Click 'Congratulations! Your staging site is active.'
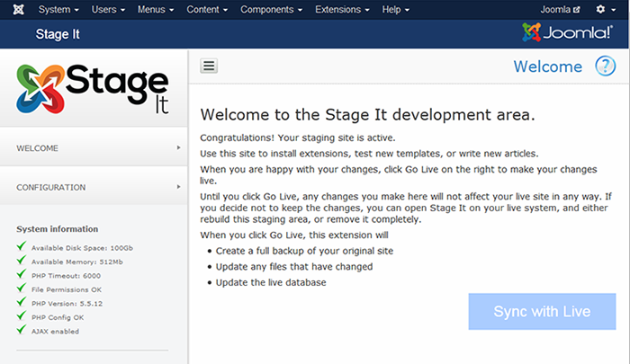Image resolution: width=630 pixels, height=364 pixels. [298, 138]
